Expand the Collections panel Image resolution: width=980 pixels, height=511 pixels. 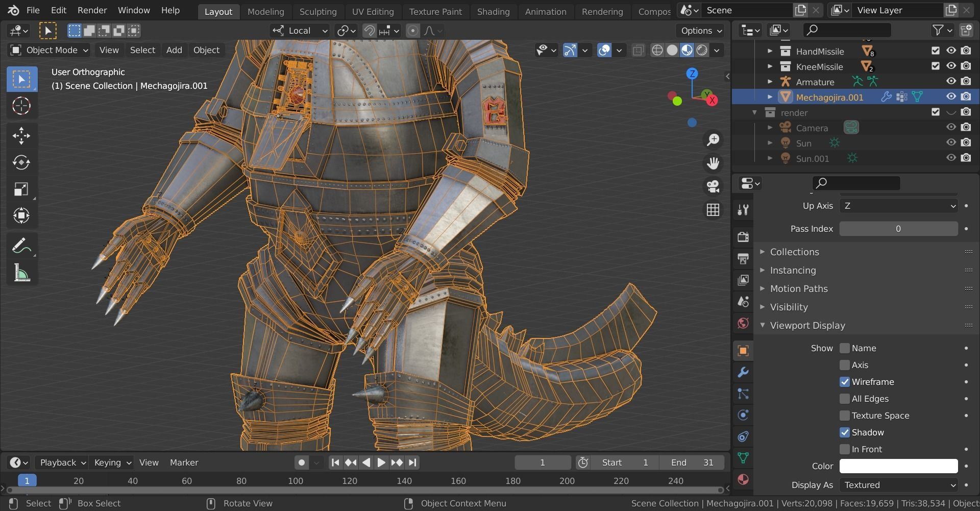click(794, 252)
